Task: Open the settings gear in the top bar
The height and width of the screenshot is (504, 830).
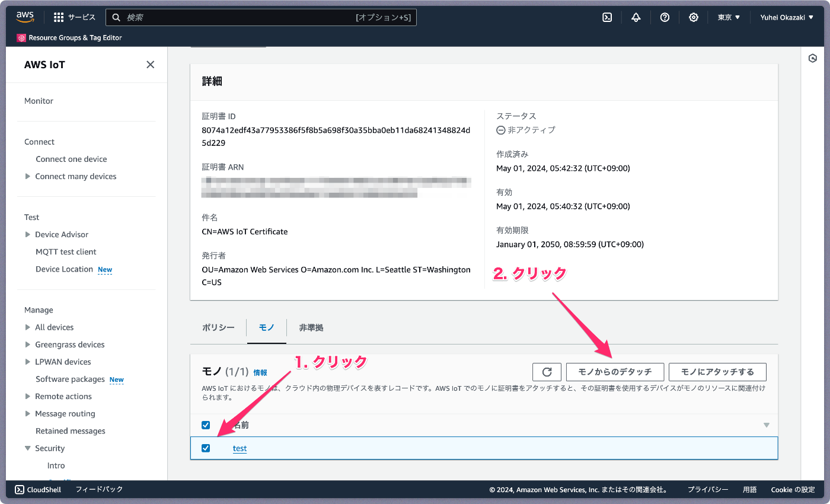Action: (x=694, y=17)
